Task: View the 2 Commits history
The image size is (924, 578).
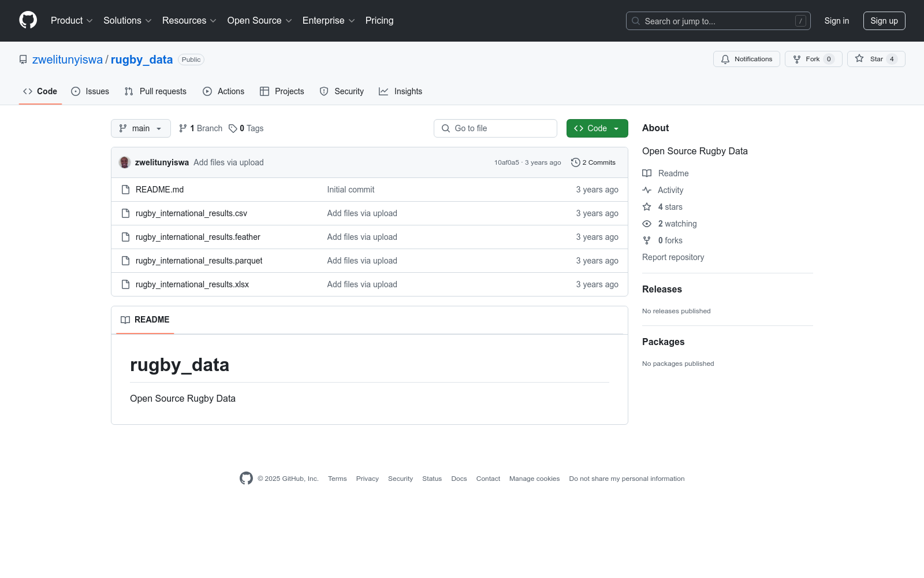Action: 593,162
